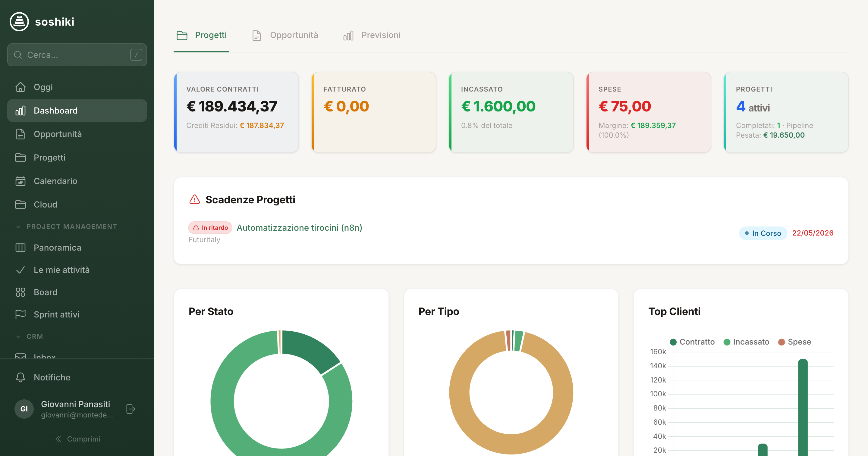Click the Spese € 75,00 card
The height and width of the screenshot is (456, 868).
[x=649, y=112]
